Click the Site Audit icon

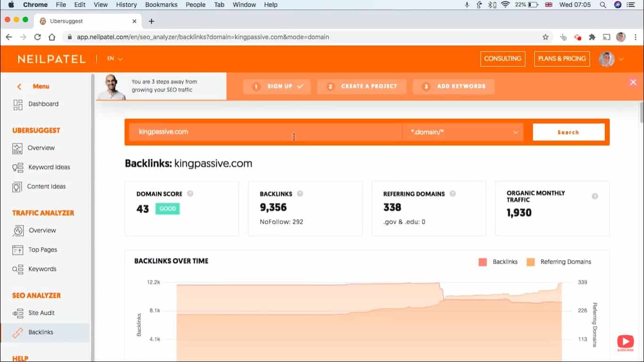coord(17,313)
